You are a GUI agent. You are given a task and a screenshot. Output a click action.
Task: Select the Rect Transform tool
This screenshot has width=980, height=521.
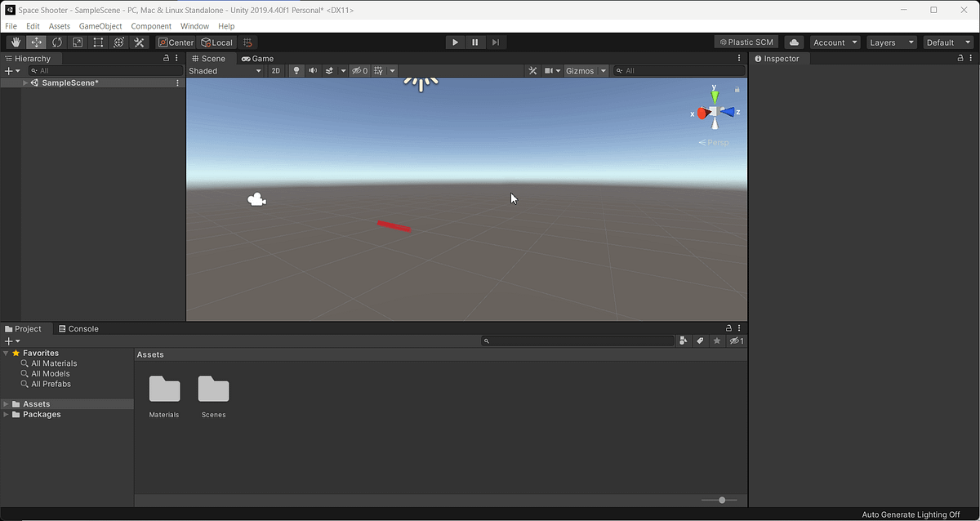coord(98,42)
